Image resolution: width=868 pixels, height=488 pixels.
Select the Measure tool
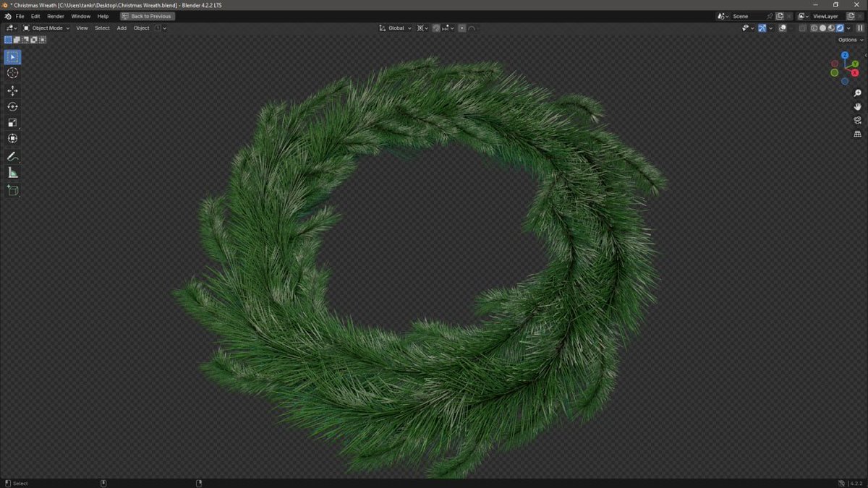pos(12,172)
